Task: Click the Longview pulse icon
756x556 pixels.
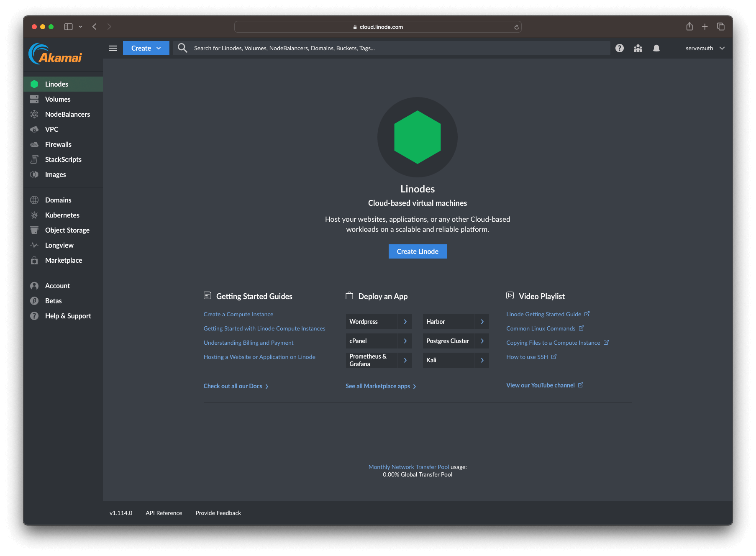Action: point(34,245)
